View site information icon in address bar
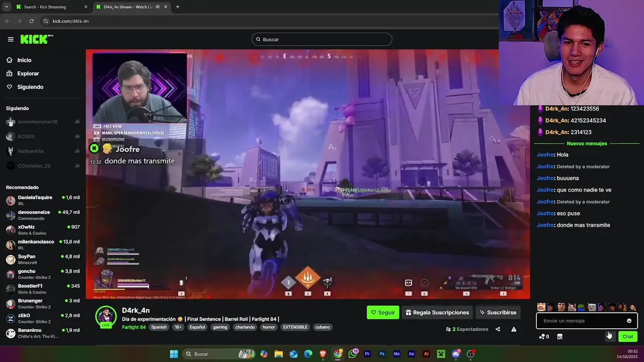644x362 pixels. tap(46, 21)
